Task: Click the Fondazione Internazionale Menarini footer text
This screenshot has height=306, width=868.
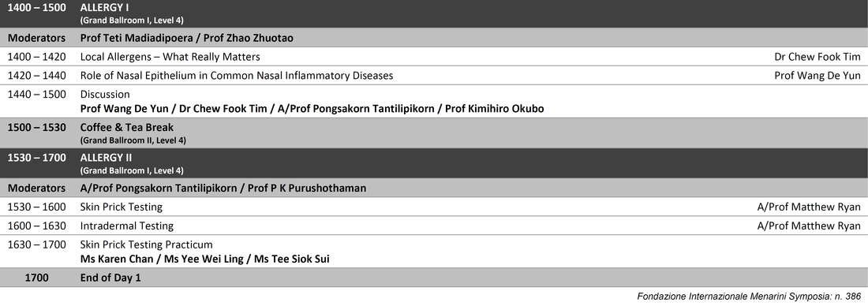Action: (749, 297)
